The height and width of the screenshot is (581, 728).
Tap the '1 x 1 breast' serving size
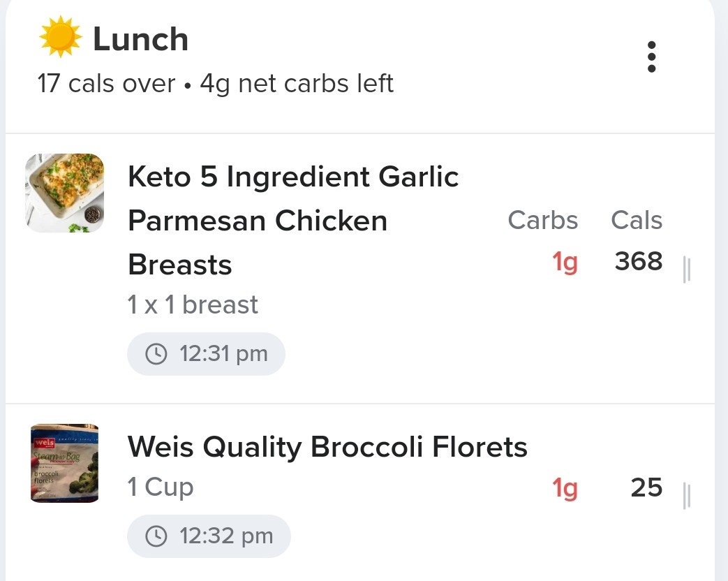(x=193, y=304)
